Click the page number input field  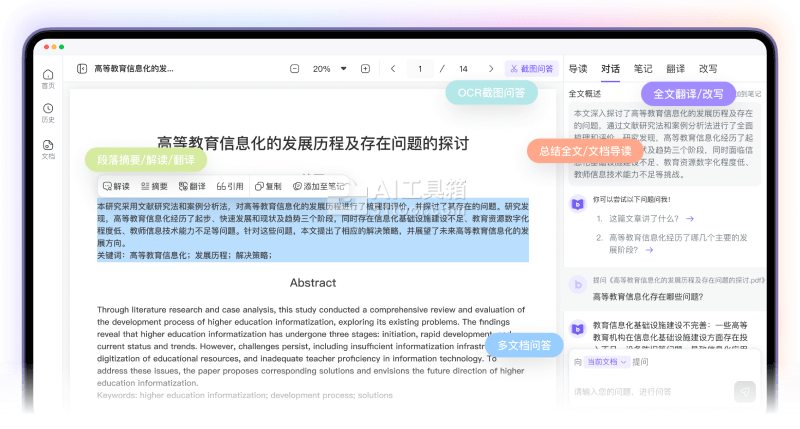point(419,69)
